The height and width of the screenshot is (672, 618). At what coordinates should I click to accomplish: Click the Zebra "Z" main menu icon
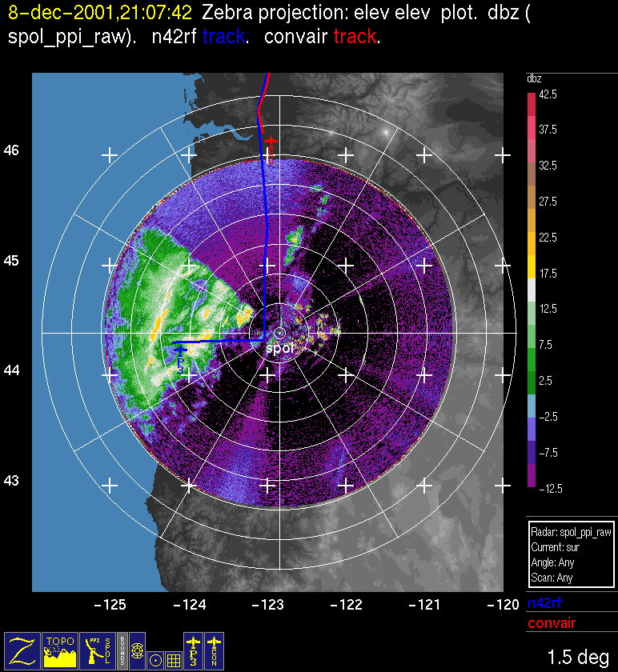[x=22, y=650]
